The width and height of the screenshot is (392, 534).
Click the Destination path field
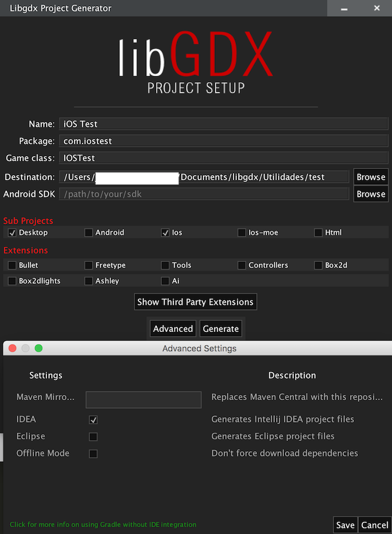pos(204,177)
